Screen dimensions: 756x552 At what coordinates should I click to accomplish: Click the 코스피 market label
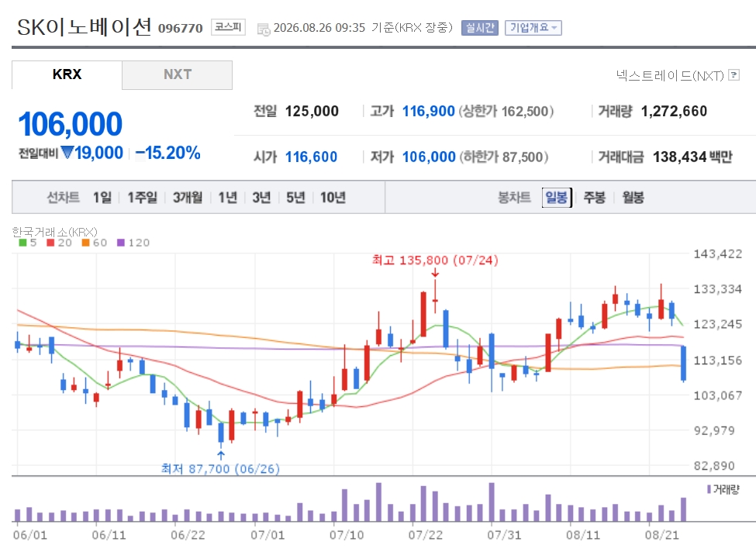[x=228, y=27]
